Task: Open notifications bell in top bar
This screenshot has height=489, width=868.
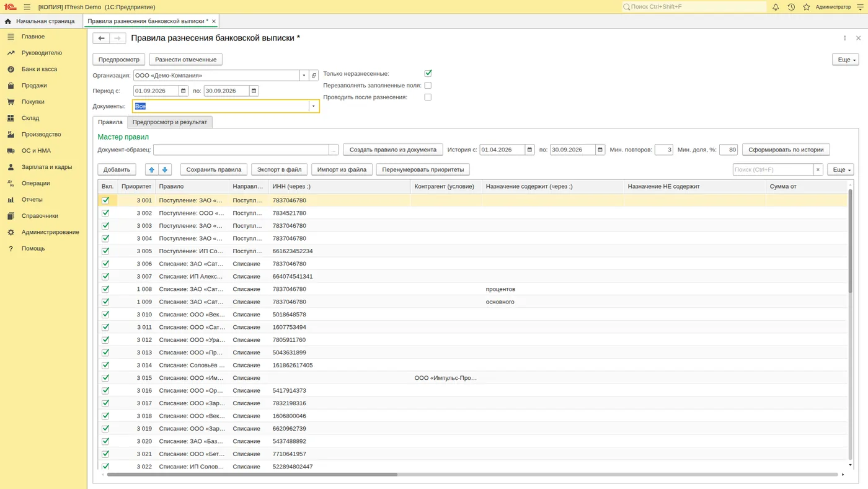Action: click(x=776, y=7)
